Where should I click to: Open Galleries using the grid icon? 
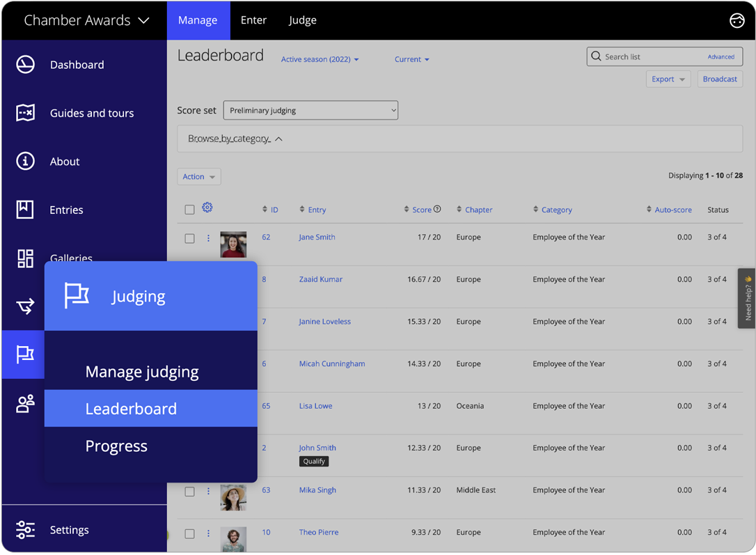(x=25, y=258)
